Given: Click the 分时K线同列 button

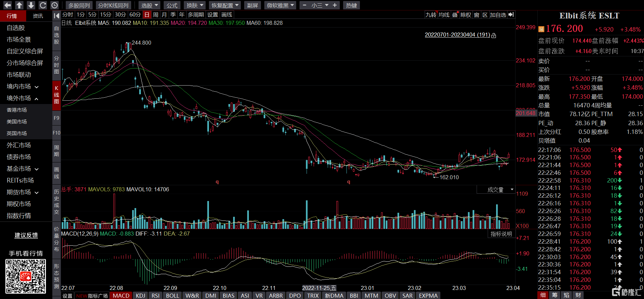Looking at the screenshot, I should 113,5.
